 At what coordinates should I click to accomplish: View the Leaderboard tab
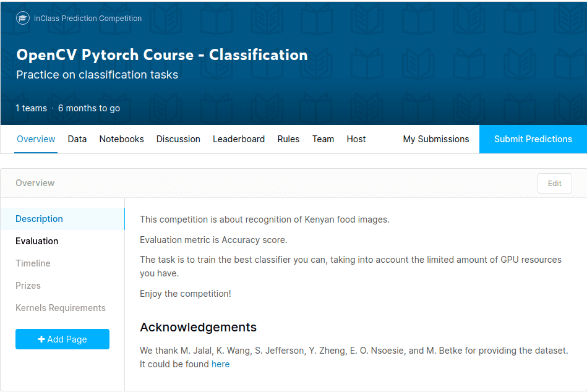[x=239, y=139]
